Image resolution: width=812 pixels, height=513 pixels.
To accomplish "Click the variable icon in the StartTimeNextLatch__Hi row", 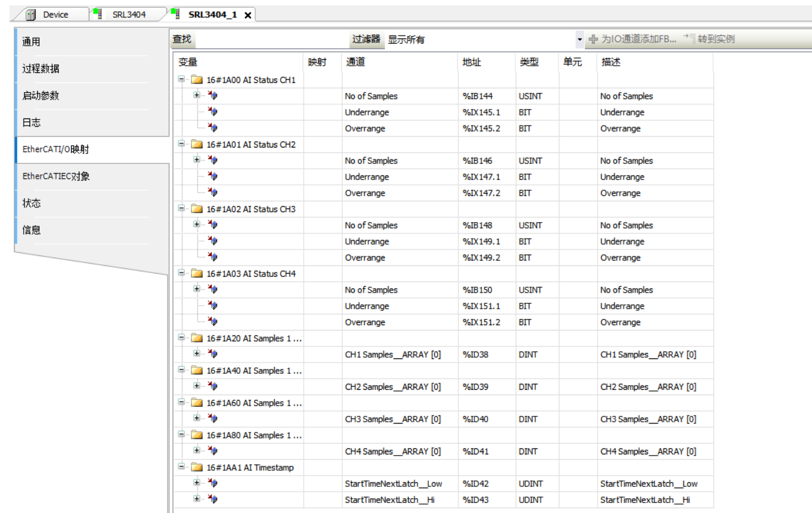I will [213, 499].
